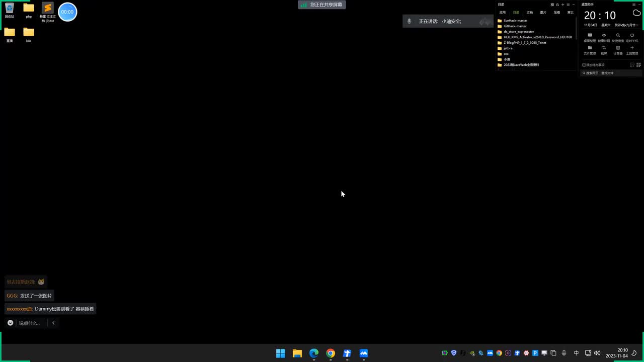Click the microphone icon by 正在讲话
Screen dimensions: 644x362
(410, 21)
